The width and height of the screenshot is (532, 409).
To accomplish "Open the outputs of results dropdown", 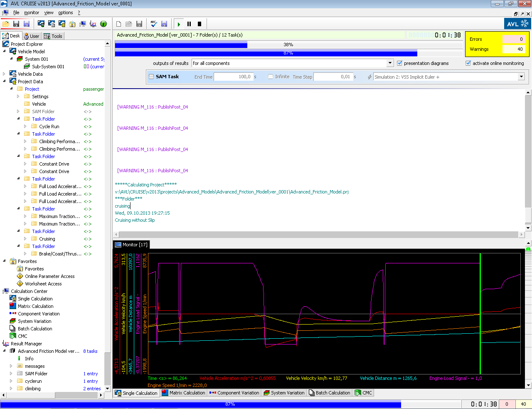I will (390, 63).
